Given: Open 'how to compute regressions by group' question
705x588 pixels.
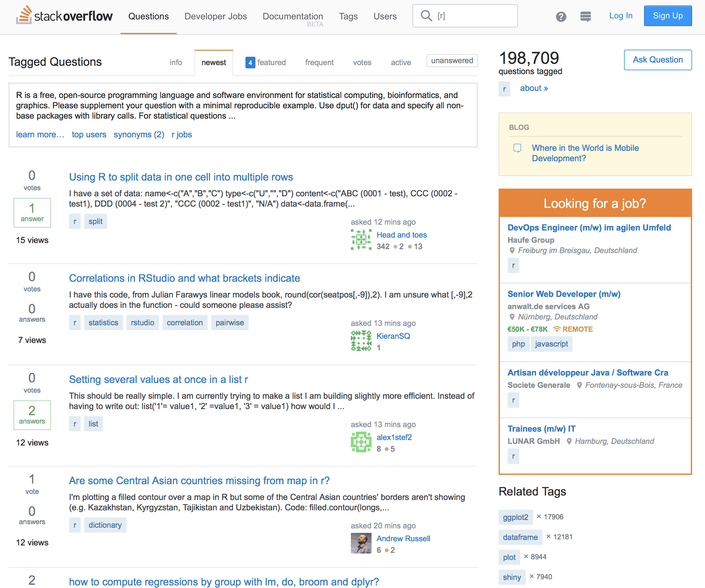Looking at the screenshot, I should (224, 582).
